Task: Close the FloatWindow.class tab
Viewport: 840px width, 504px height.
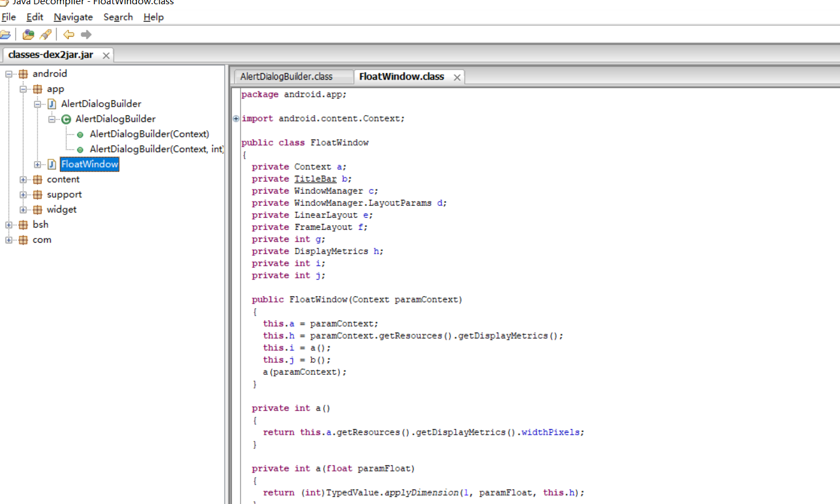Action: pyautogui.click(x=457, y=77)
